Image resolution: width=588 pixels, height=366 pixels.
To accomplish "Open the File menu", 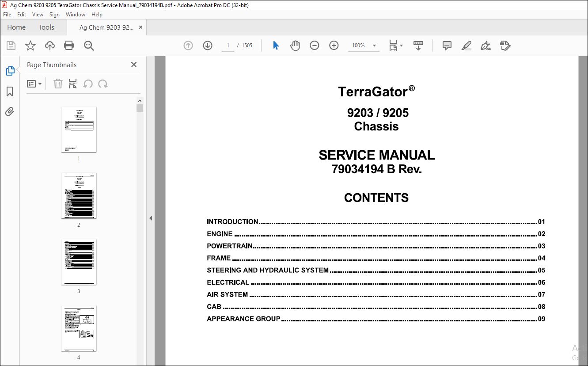I will click(x=7, y=15).
